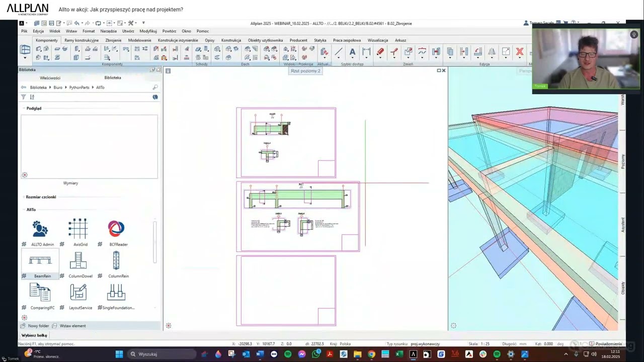Click the Undo arrow in title toolbar
Image resolution: width=644 pixels, height=362 pixels.
click(76, 23)
